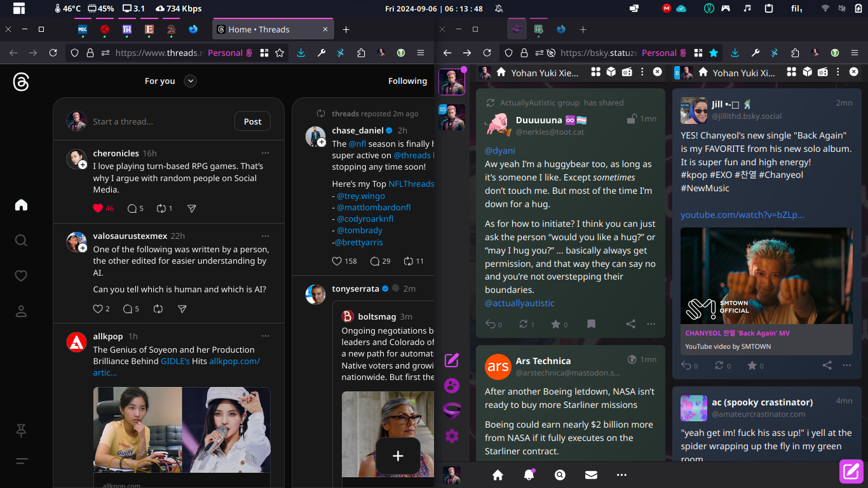Open the three-dot menu on allkpop post
This screenshot has height=488, width=868.
(266, 336)
